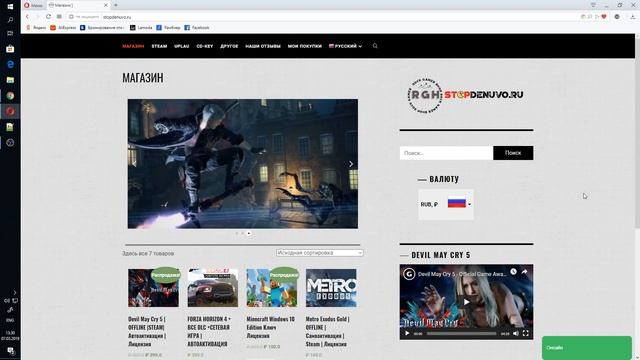The width and height of the screenshot is (640, 360).
Task: Click the StopDenuvo.ru site logo
Action: coord(465,95)
